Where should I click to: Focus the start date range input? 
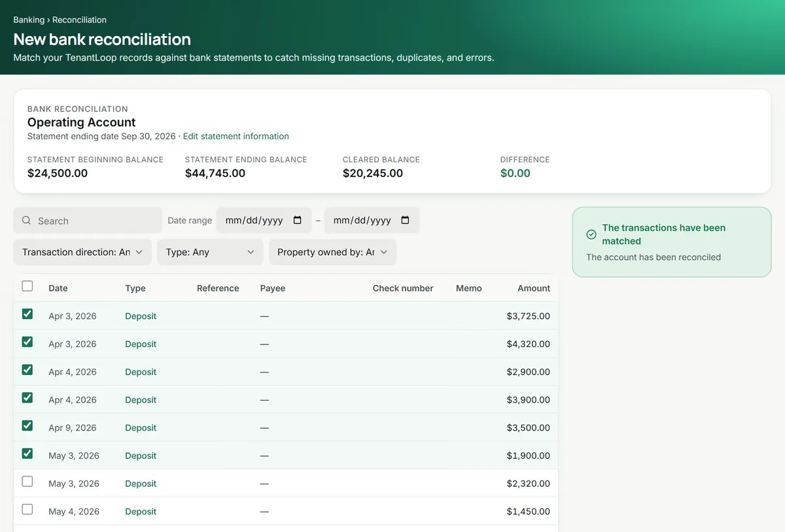[264, 220]
